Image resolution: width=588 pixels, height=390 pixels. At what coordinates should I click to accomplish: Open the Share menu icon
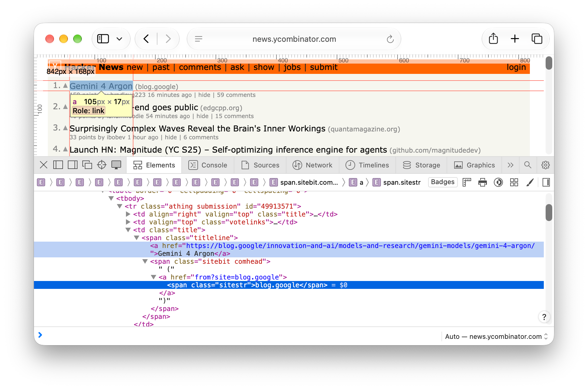tap(493, 38)
